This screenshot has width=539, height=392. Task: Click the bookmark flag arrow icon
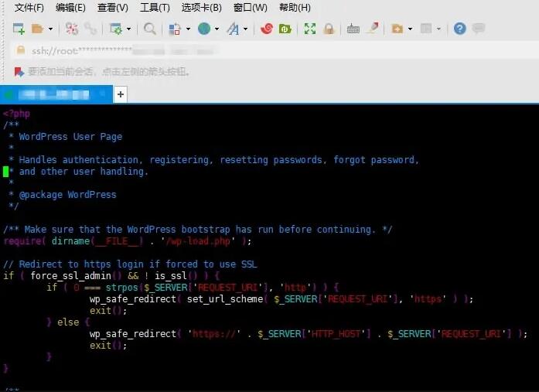tap(19, 72)
